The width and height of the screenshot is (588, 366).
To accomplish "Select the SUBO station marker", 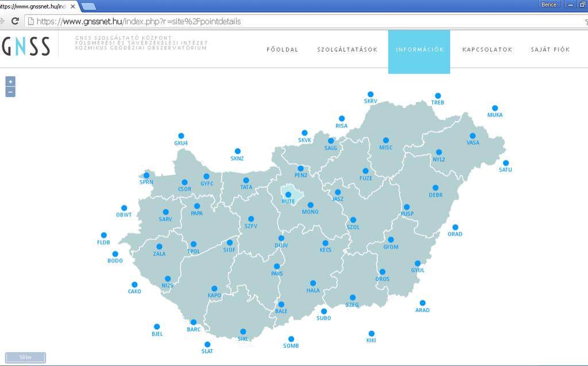I will 324,312.
